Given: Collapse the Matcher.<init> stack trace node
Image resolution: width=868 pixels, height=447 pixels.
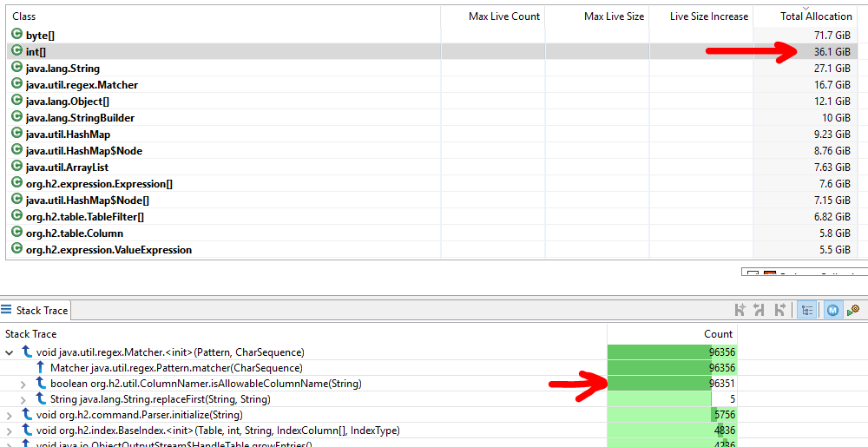Looking at the screenshot, I should [x=10, y=352].
